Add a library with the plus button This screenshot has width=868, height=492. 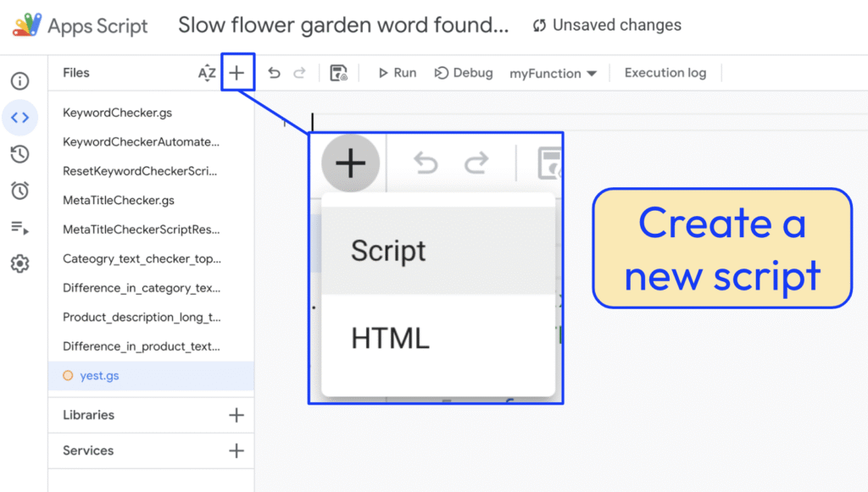point(236,415)
